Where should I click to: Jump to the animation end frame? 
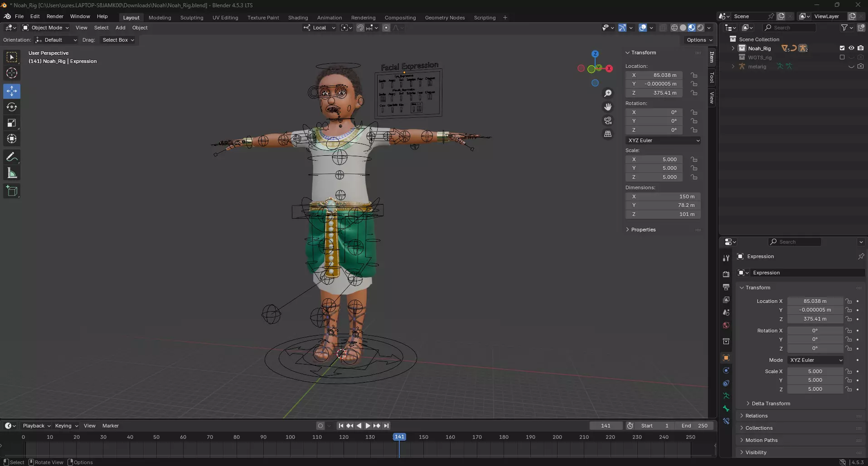(x=386, y=426)
